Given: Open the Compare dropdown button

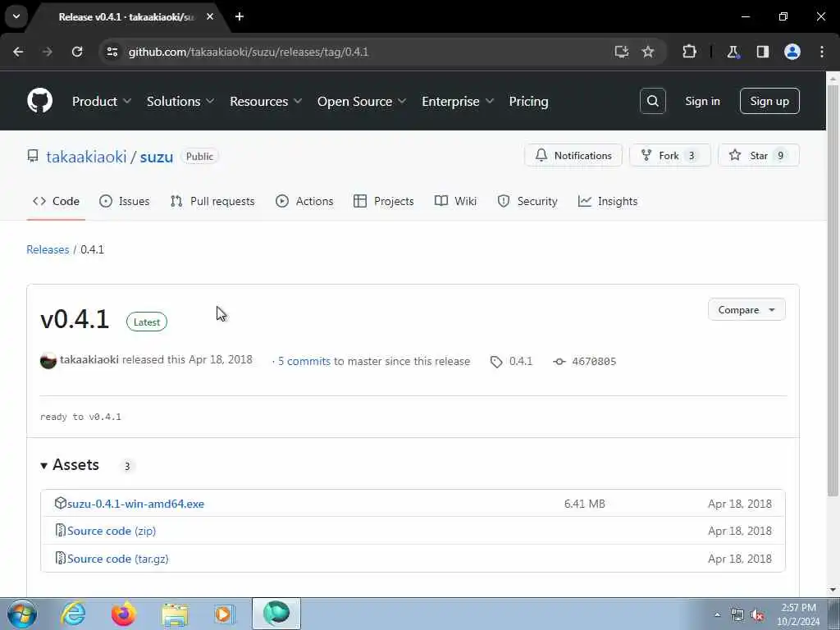Looking at the screenshot, I should pyautogui.click(x=746, y=309).
